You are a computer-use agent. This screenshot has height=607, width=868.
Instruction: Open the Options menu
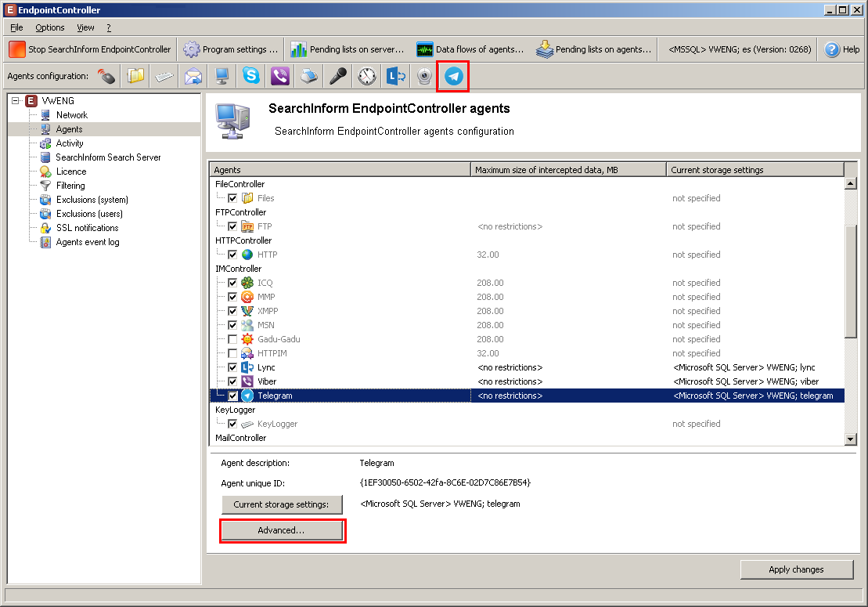pyautogui.click(x=50, y=27)
